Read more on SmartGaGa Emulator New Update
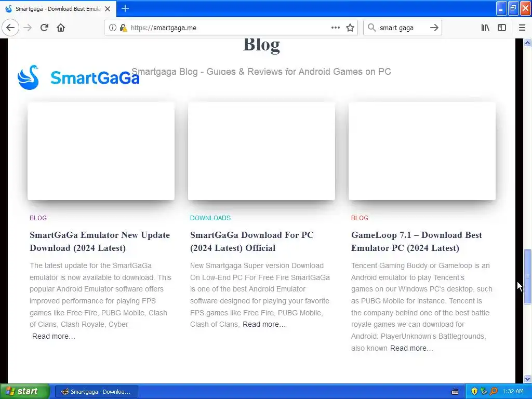 54,336
